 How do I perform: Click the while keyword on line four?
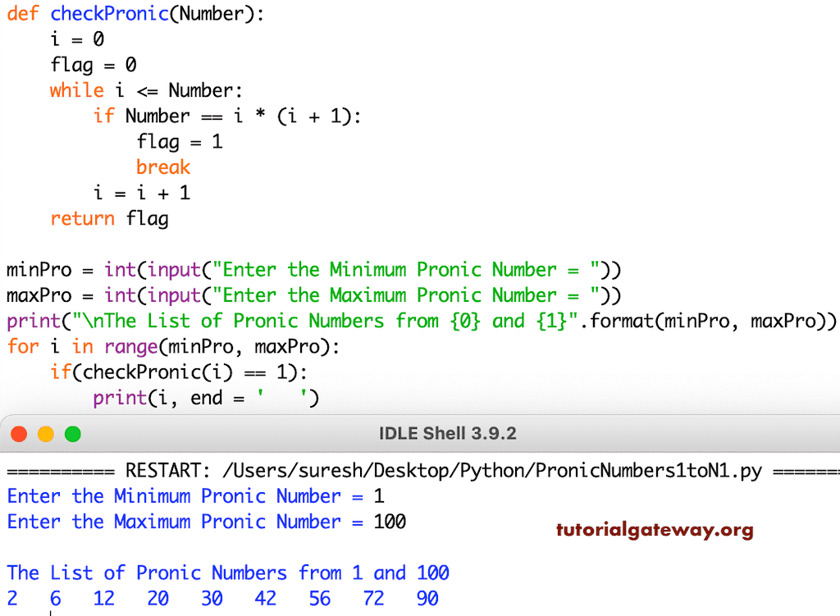[76, 90]
